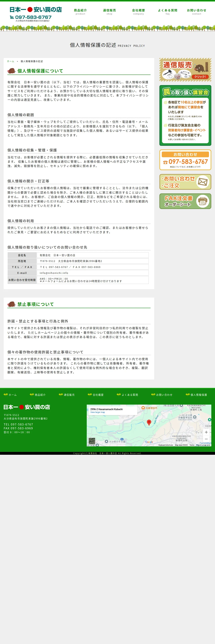Viewport: 215px width, 644px height.
Task: Click footer 商品紹介 link
Action: pos(40,395)
